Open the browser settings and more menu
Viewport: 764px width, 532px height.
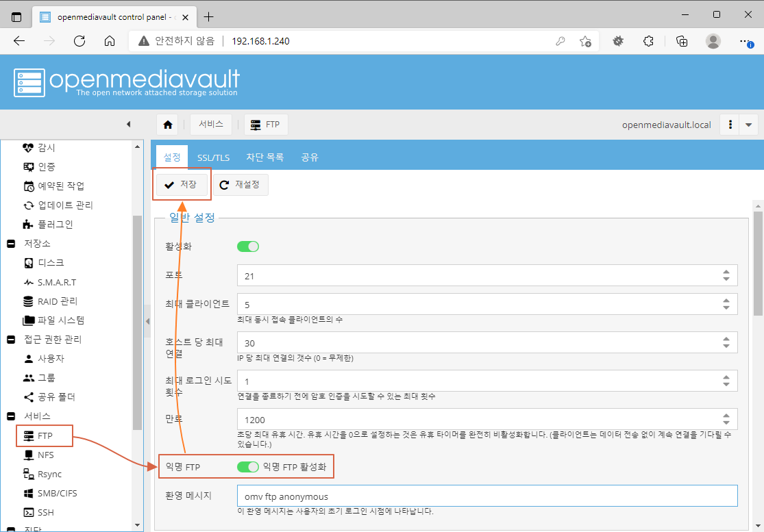747,41
